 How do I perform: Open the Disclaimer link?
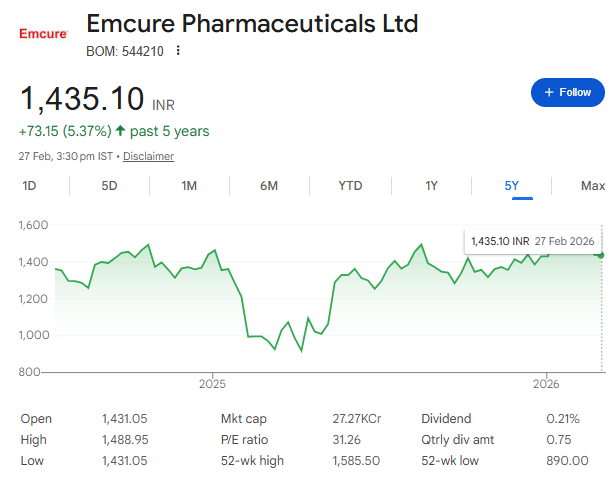point(148,156)
